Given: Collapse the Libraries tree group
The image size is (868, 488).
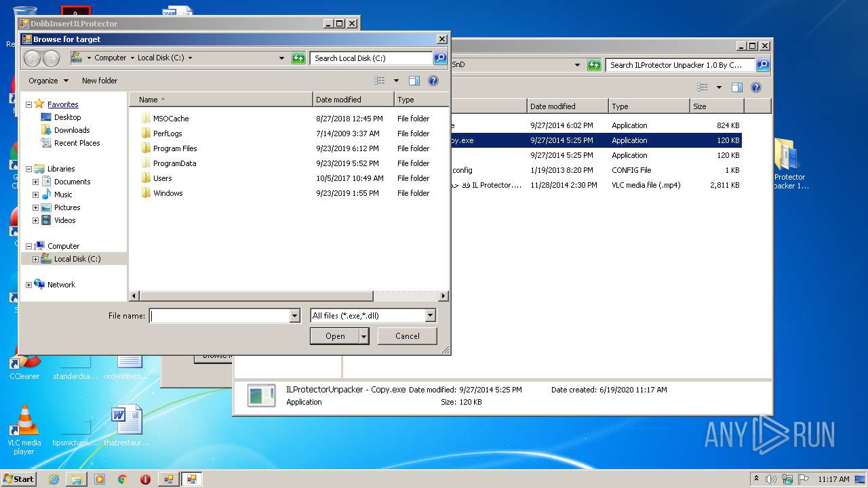Looking at the screenshot, I should point(29,169).
